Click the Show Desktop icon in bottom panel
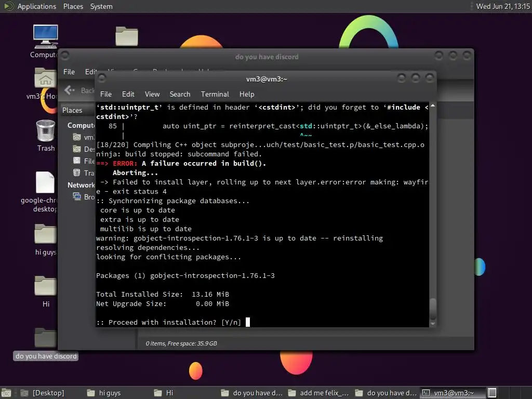Viewport: 532px width, 399px height. pyautogui.click(x=6, y=393)
